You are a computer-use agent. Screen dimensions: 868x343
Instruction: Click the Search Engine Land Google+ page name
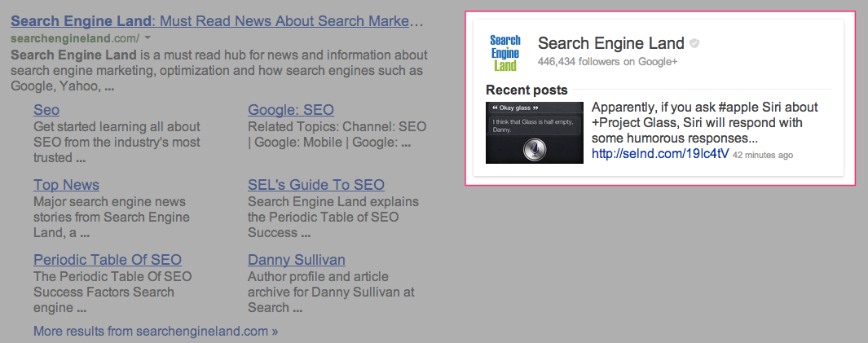(x=611, y=43)
